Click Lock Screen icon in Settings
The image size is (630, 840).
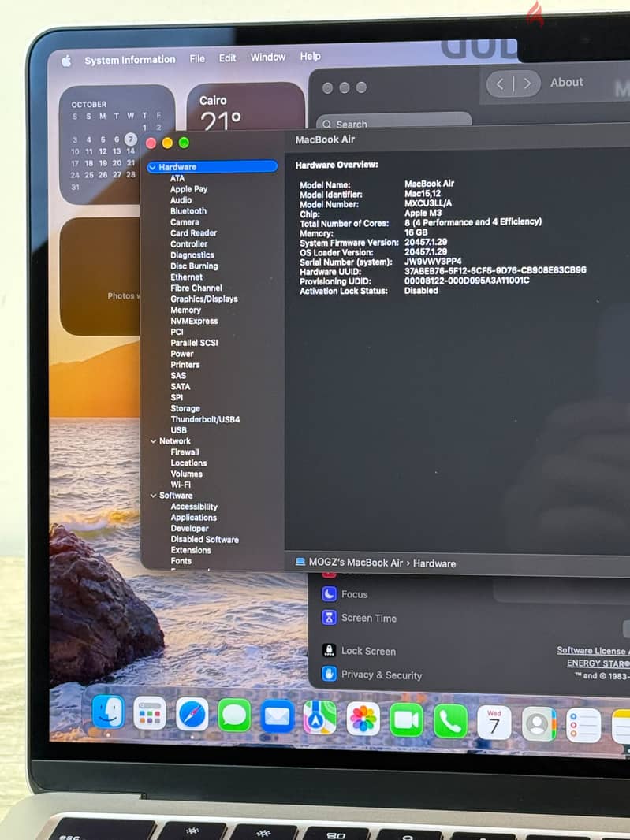pyautogui.click(x=329, y=650)
